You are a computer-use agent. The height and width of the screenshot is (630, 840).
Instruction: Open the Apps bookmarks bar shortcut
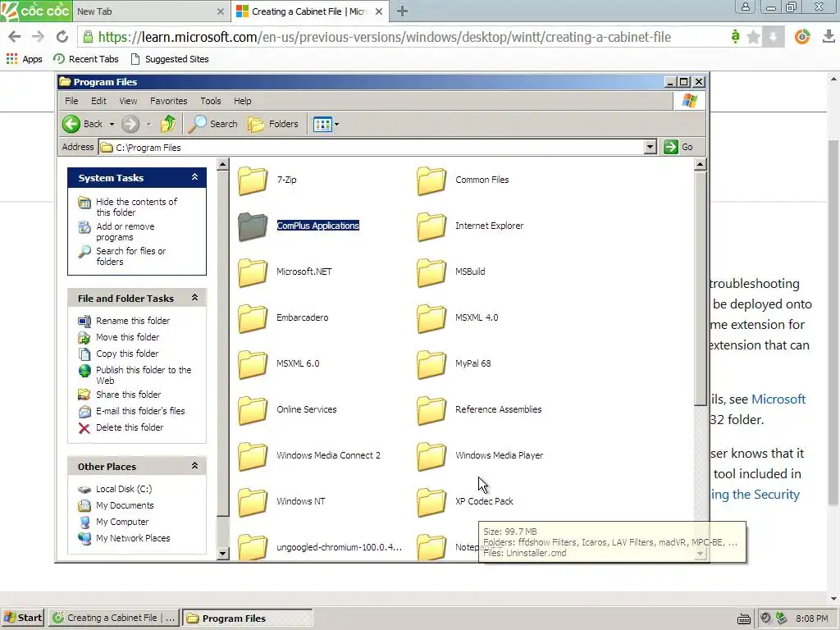(24, 59)
